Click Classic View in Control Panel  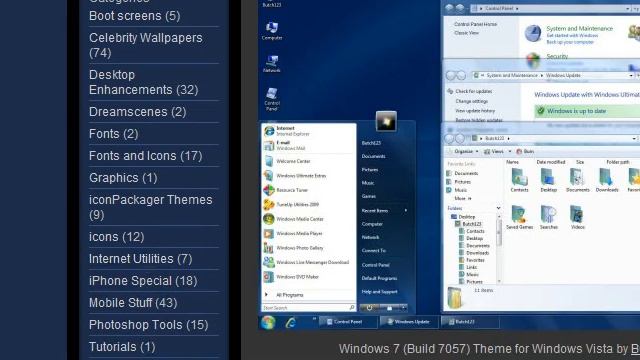click(x=467, y=33)
